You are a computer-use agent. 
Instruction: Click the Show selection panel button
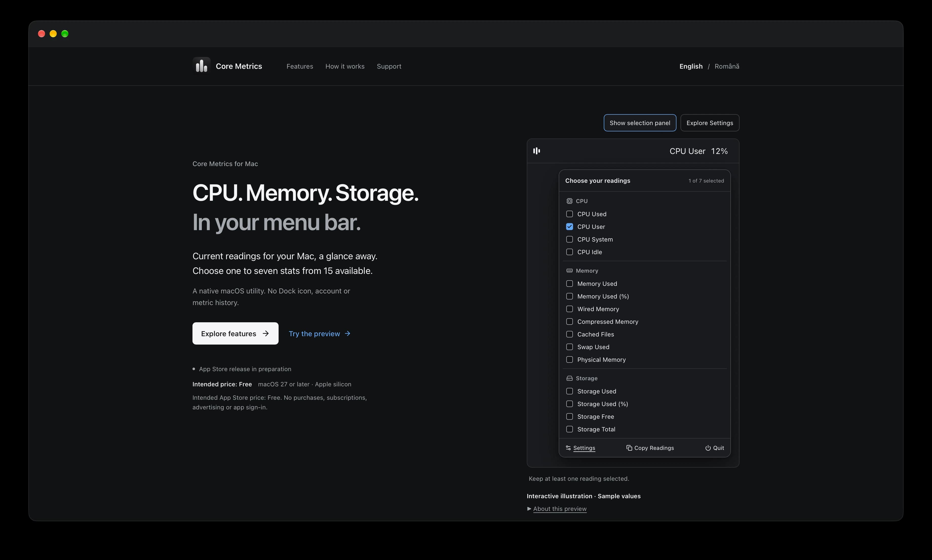(x=640, y=123)
